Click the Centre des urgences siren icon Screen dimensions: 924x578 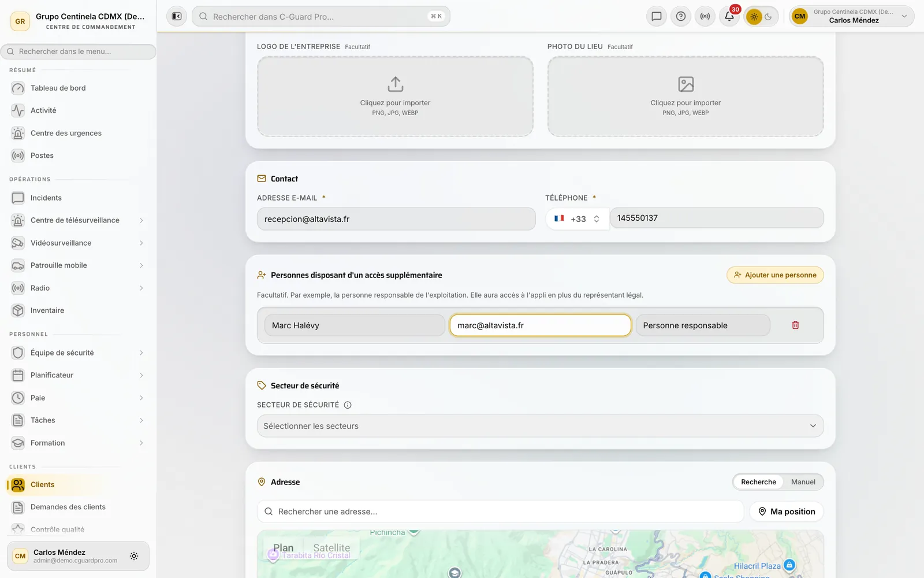click(18, 133)
